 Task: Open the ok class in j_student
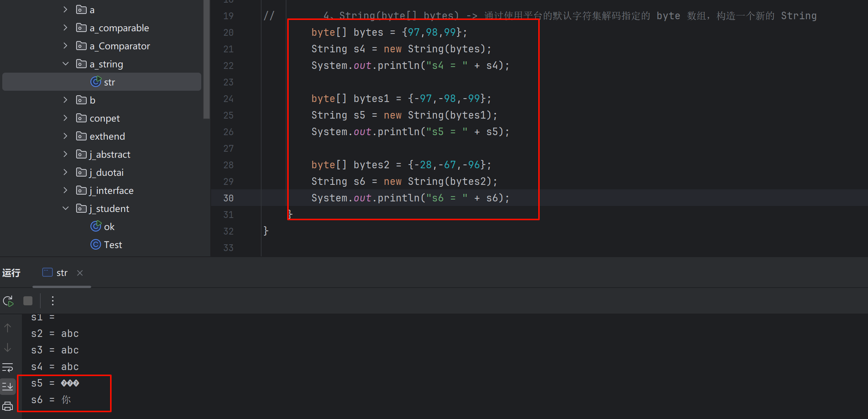coord(109,227)
